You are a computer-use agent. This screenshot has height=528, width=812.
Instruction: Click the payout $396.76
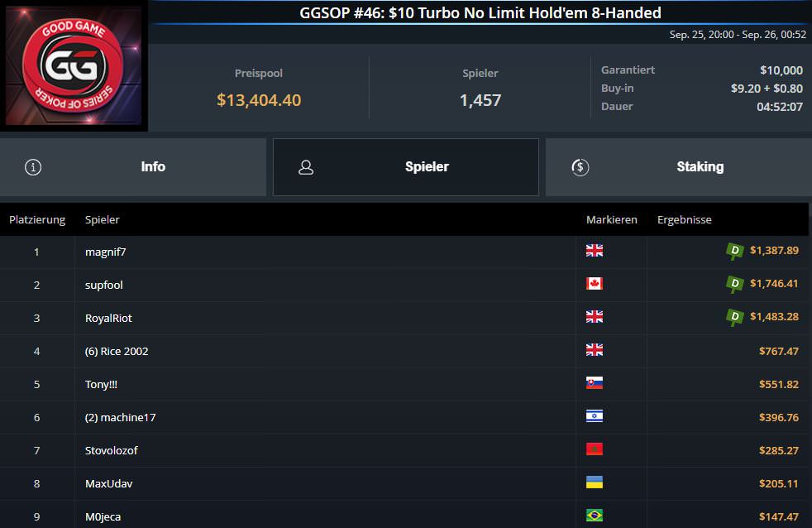click(x=779, y=418)
